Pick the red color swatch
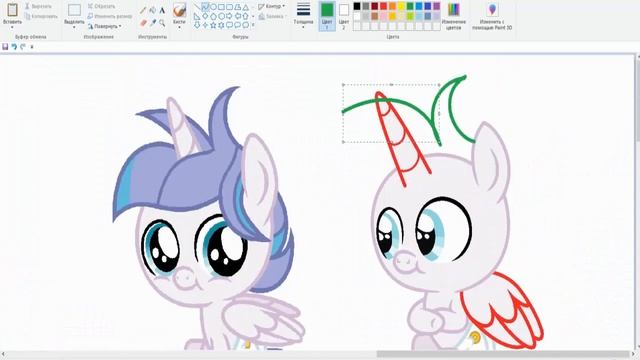 click(383, 6)
